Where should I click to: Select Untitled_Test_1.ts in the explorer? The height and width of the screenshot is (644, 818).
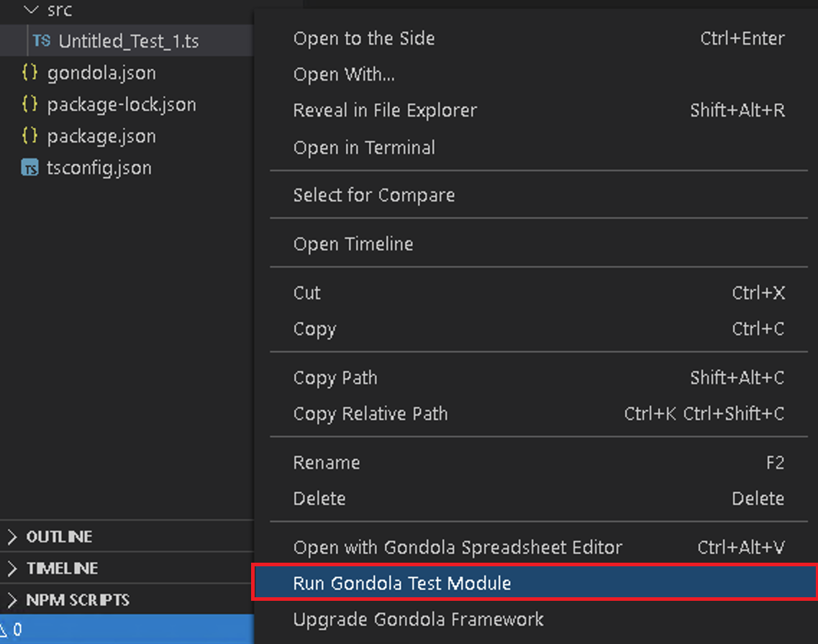[128, 41]
